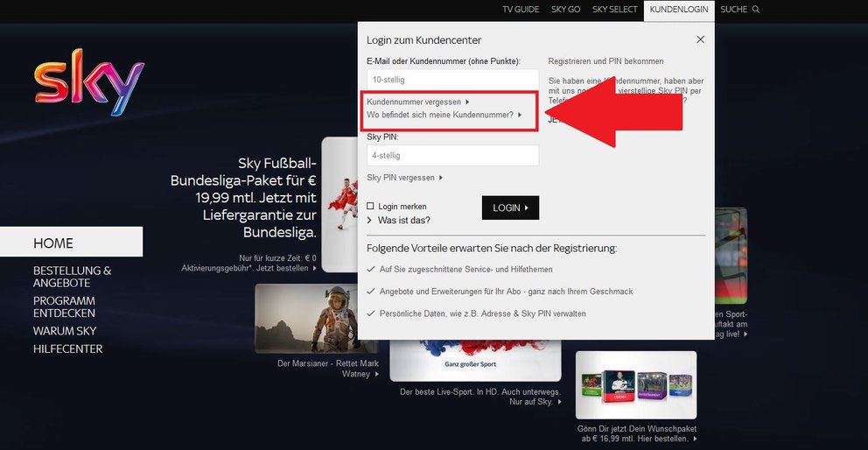Click the Sky PIN input field
868x450 pixels.
[452, 156]
